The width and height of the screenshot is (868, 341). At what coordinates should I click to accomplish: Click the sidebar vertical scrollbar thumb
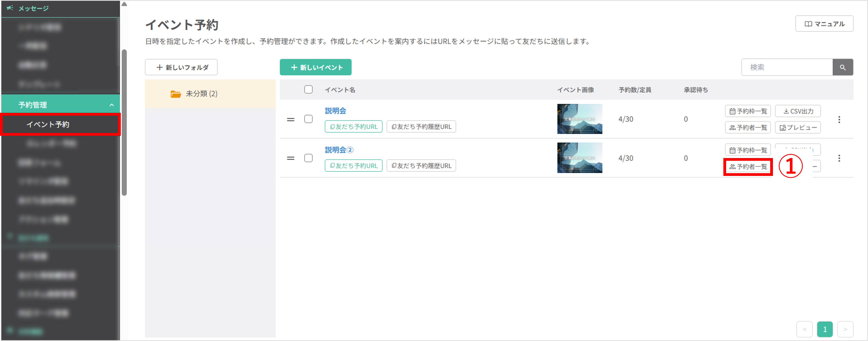click(124, 122)
